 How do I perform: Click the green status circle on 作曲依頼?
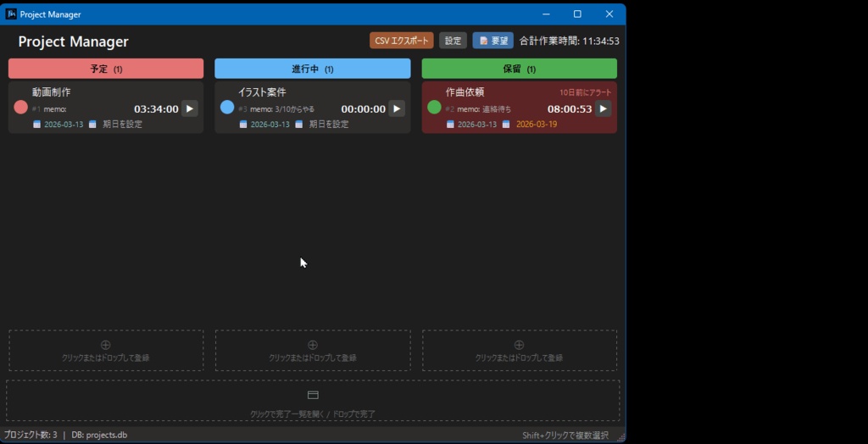435,108
